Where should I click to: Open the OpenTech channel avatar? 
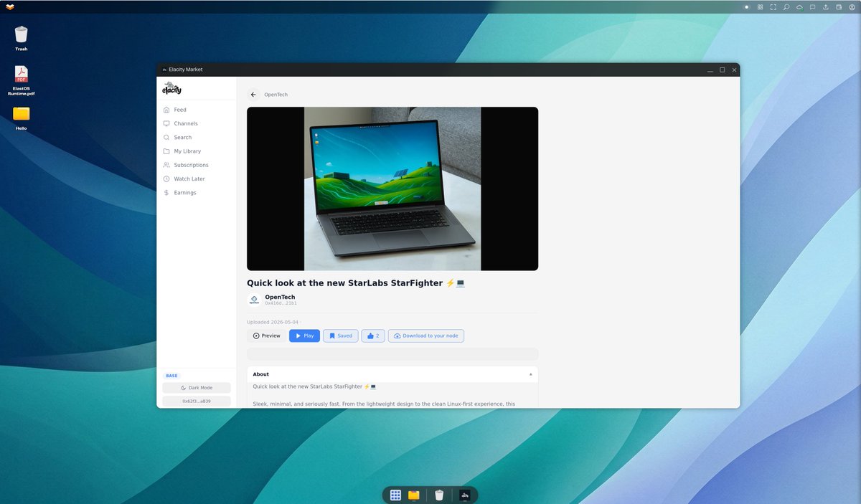[x=254, y=300]
